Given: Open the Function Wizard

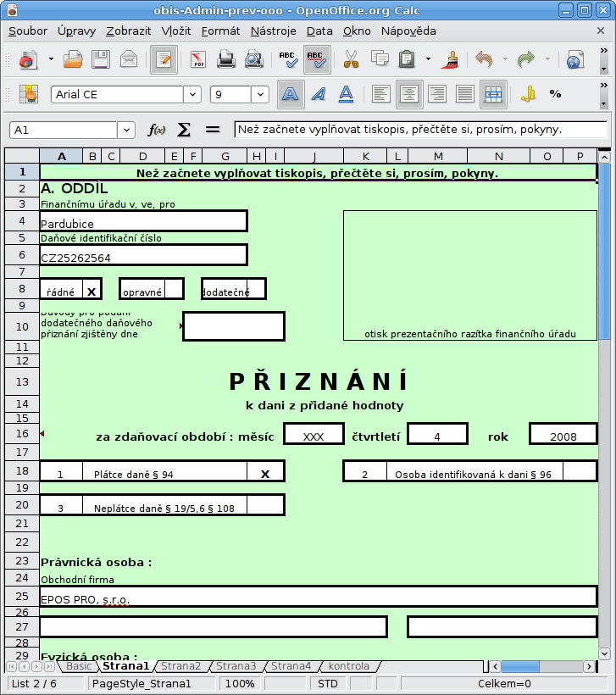Looking at the screenshot, I should pyautogui.click(x=157, y=130).
